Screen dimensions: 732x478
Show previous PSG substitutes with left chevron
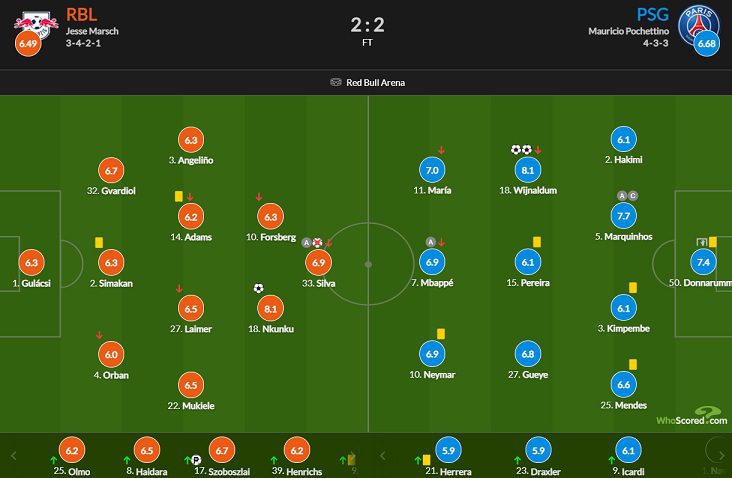(383, 456)
